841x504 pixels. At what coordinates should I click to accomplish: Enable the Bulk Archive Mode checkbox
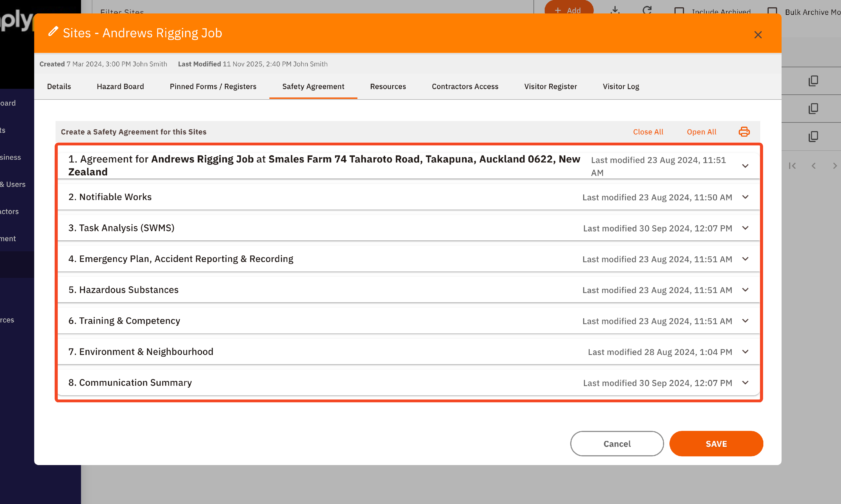pyautogui.click(x=772, y=11)
